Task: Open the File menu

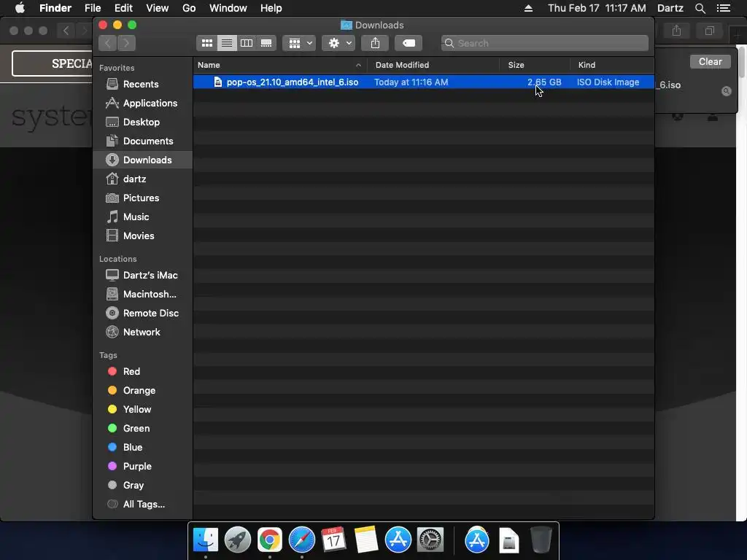Action: (x=93, y=8)
